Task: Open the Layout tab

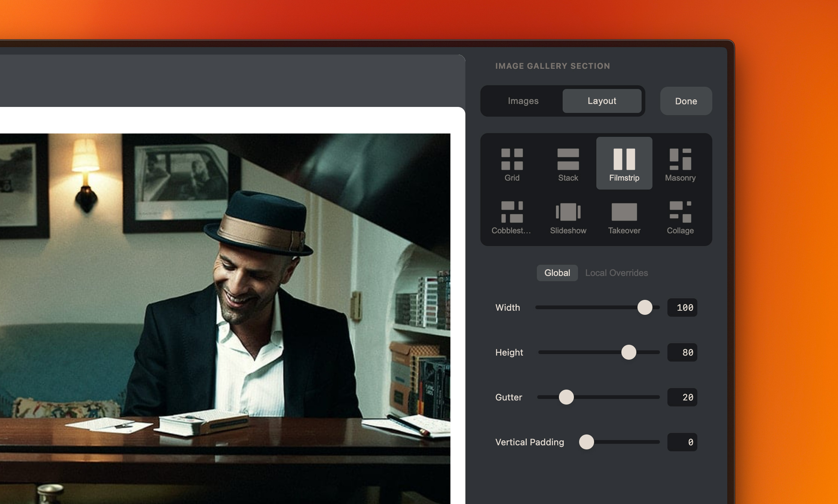Action: point(602,101)
